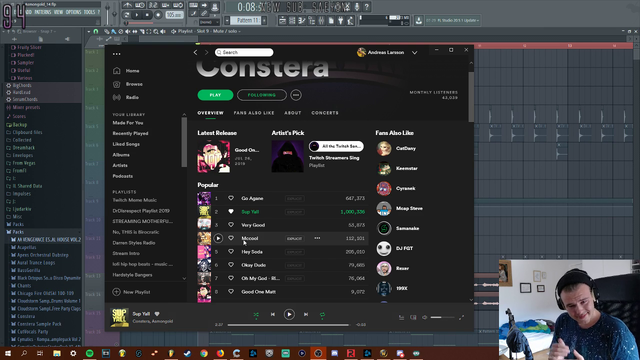The width and height of the screenshot is (640, 360).
Task: Open Google Chrome from the taskbar
Action: coord(204,353)
